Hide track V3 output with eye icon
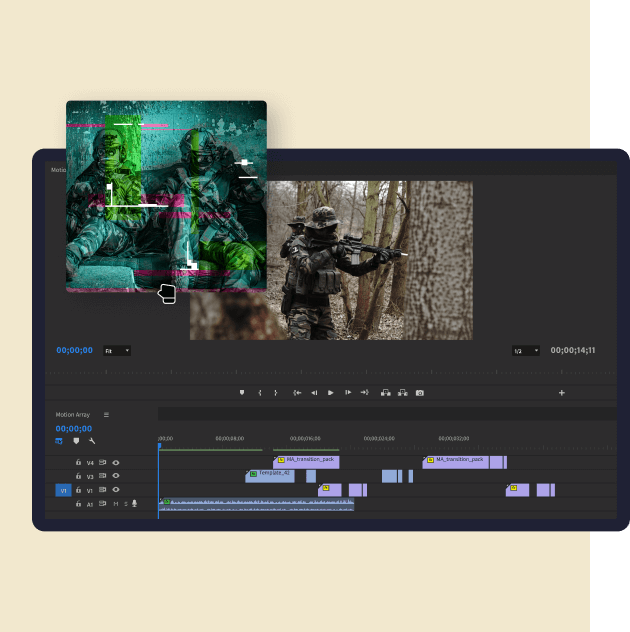 (x=116, y=476)
